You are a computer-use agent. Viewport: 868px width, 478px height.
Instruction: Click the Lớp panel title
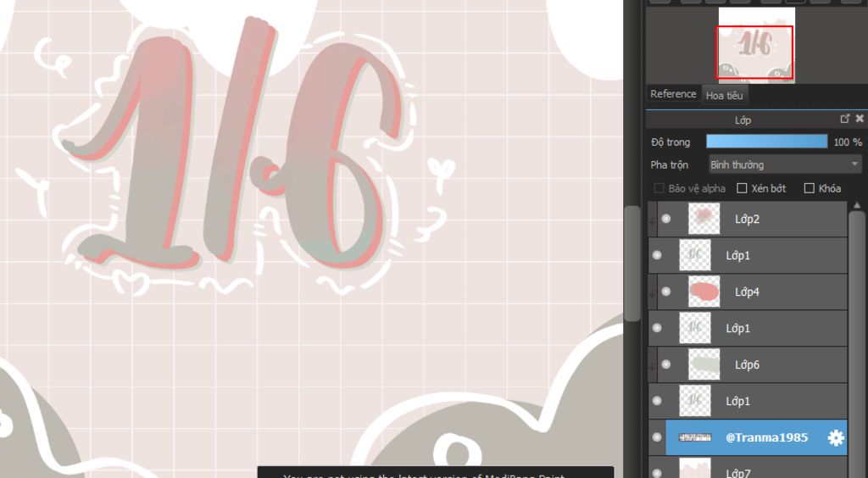click(743, 120)
